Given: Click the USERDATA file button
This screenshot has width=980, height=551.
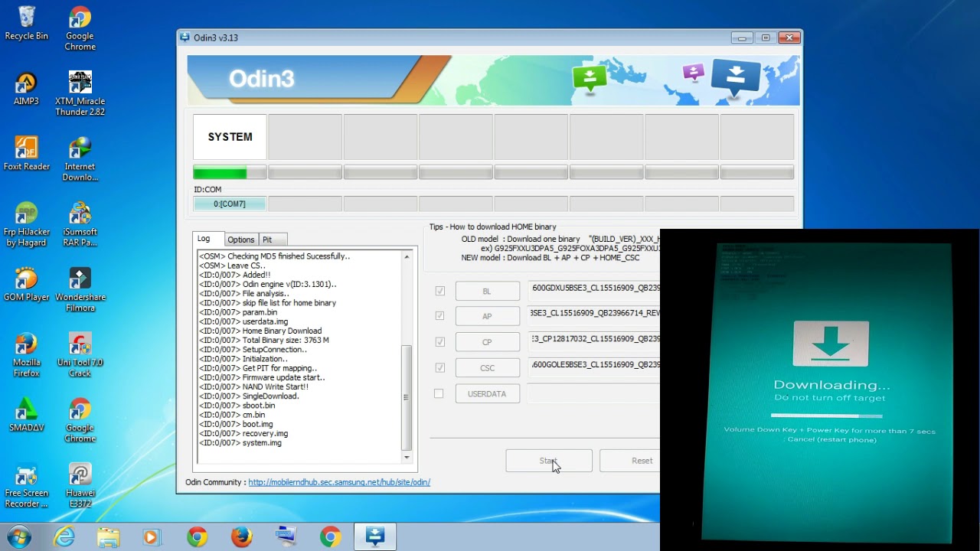Looking at the screenshot, I should pyautogui.click(x=487, y=393).
